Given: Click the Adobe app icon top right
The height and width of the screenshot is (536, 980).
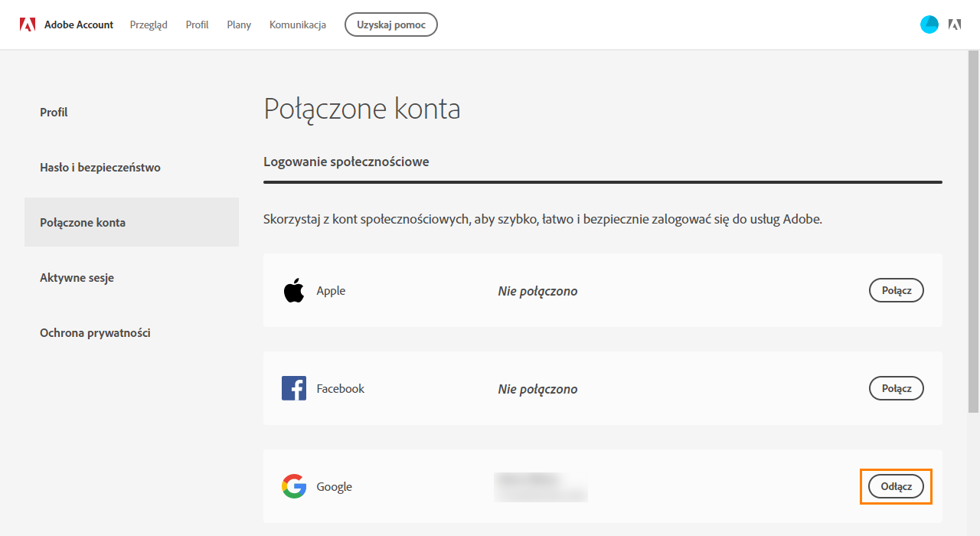Looking at the screenshot, I should pos(955,24).
